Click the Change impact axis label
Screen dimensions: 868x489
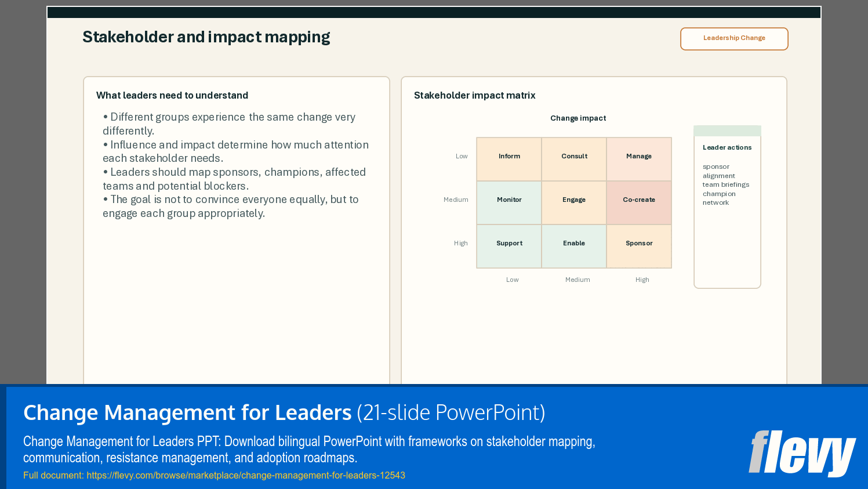tap(578, 118)
